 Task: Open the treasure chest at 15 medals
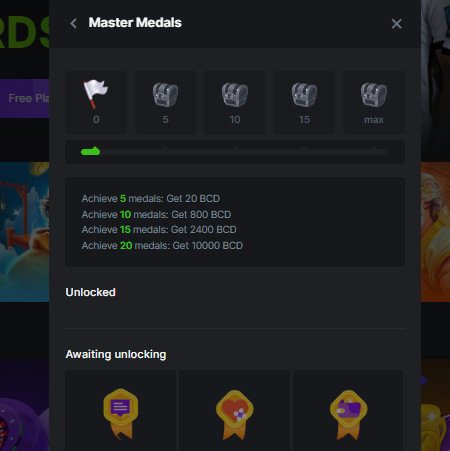(x=304, y=95)
